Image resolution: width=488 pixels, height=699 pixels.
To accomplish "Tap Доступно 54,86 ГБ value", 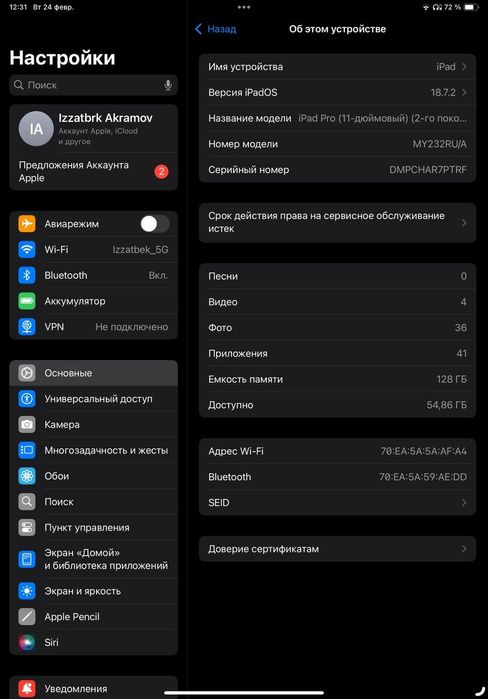I will (447, 405).
